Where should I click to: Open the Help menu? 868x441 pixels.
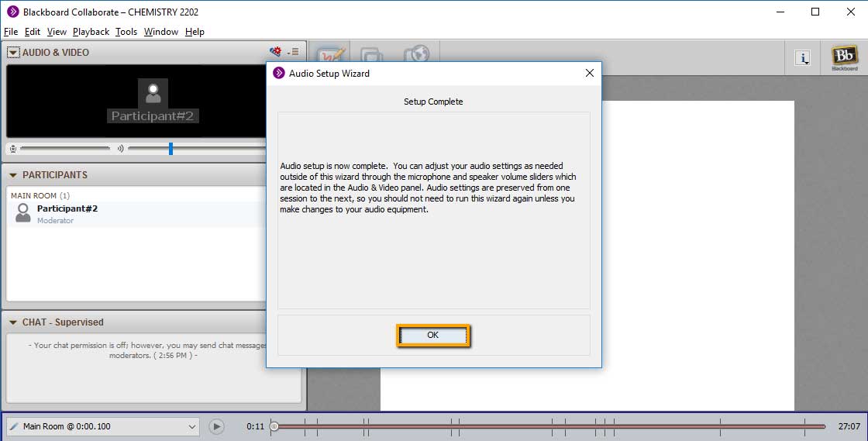pyautogui.click(x=195, y=32)
